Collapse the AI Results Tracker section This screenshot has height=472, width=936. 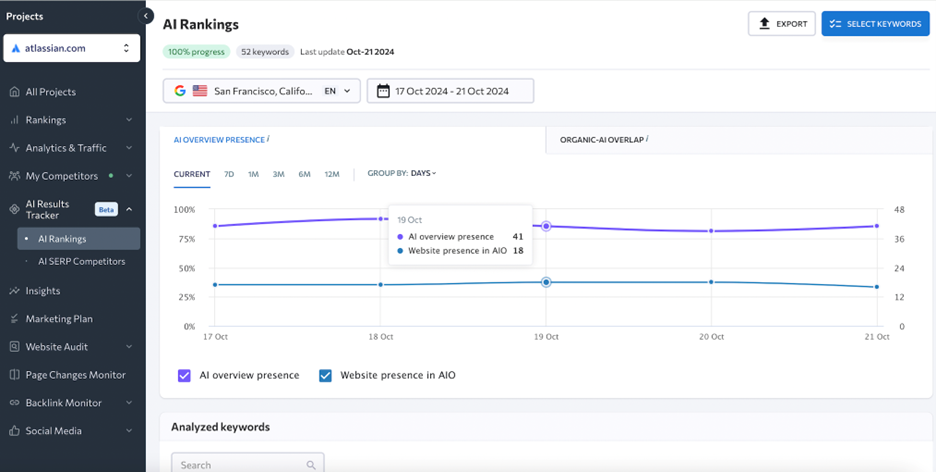(x=129, y=209)
